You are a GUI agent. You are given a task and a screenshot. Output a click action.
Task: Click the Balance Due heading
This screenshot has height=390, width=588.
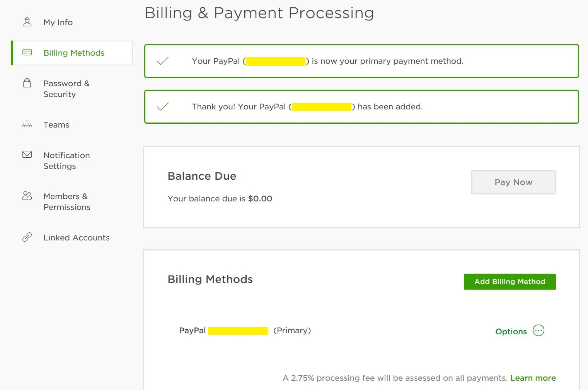coord(202,176)
